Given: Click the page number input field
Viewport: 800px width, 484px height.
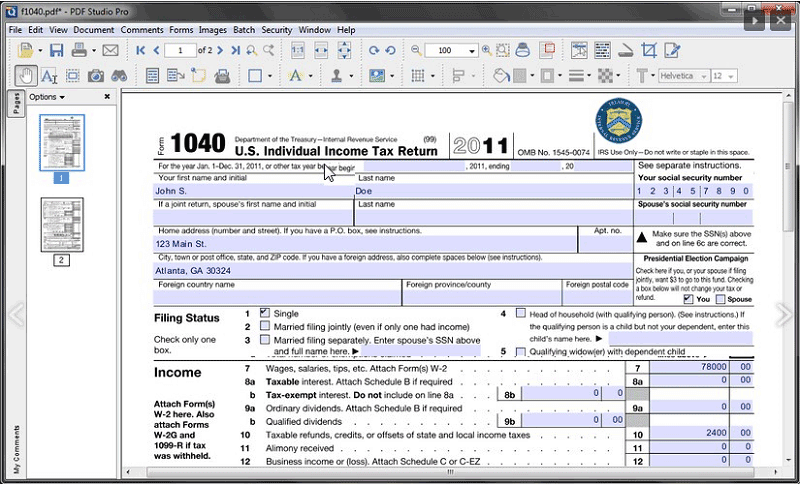Looking at the screenshot, I should point(180,50).
